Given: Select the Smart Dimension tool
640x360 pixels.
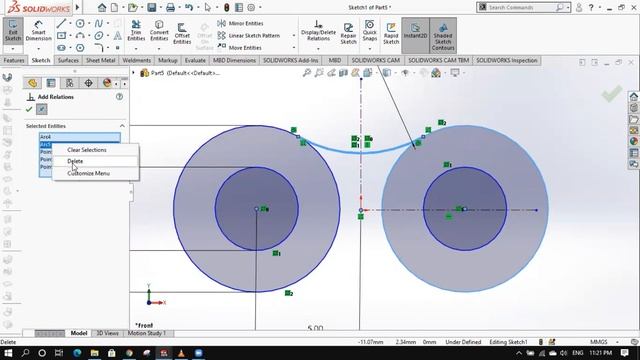Looking at the screenshot, I should click(38, 31).
